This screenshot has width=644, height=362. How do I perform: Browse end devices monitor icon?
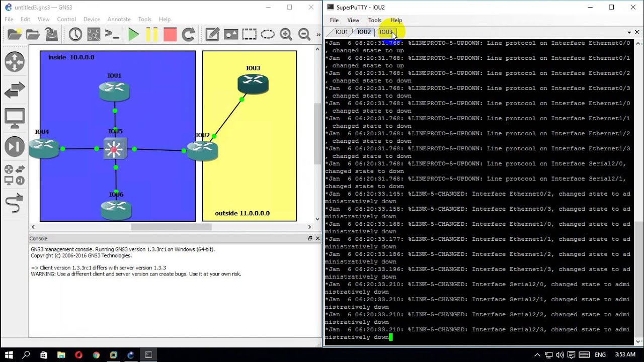point(15,119)
